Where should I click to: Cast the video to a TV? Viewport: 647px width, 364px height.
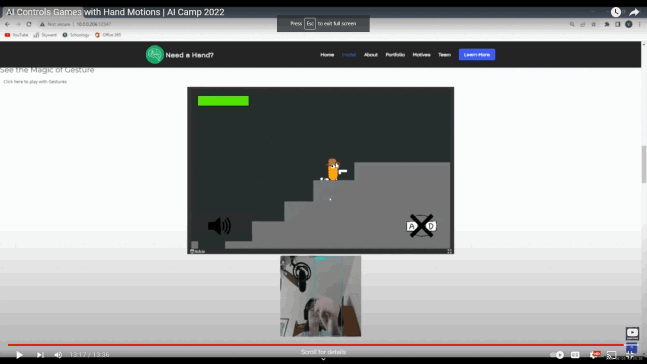tap(612, 355)
